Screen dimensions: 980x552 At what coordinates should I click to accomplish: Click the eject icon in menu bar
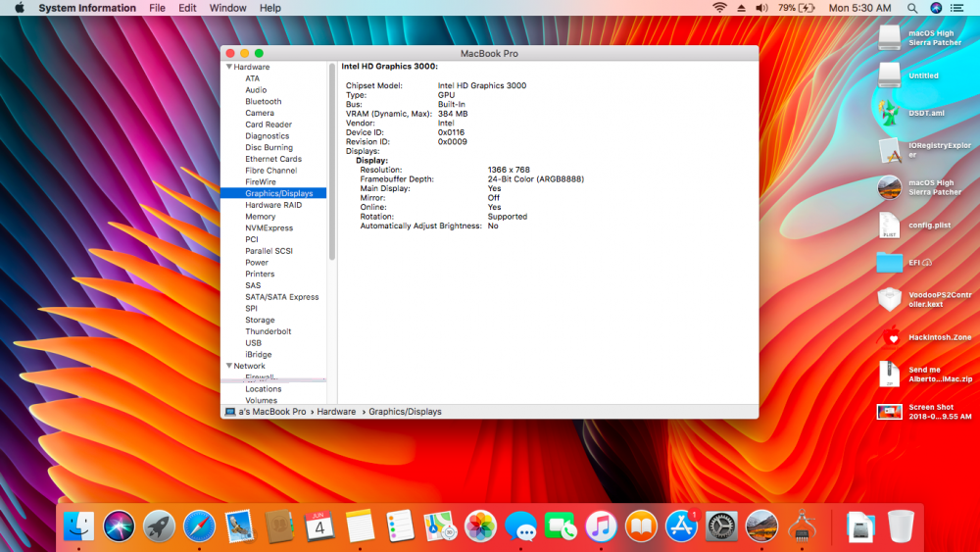coord(741,8)
